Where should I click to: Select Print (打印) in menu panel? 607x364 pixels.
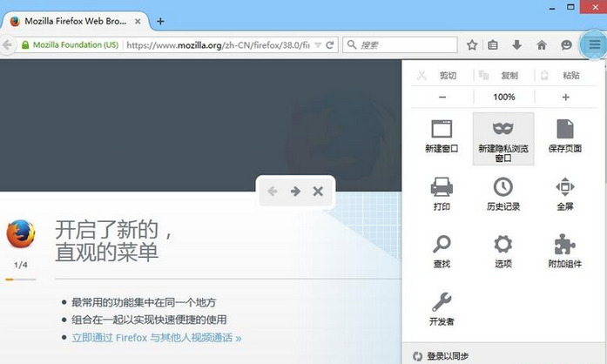(442, 194)
